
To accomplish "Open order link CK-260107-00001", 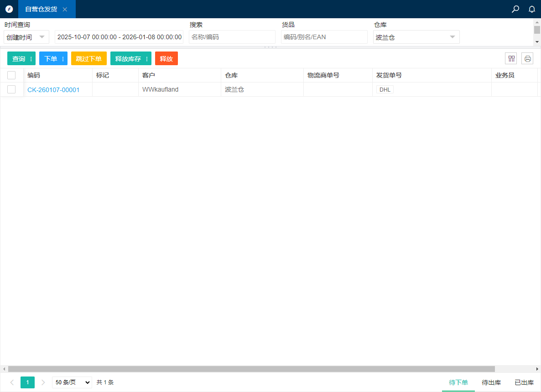I will point(53,90).
